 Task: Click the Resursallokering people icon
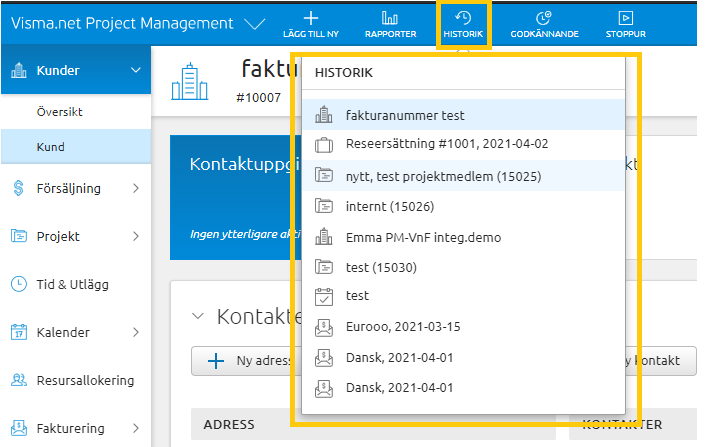[x=19, y=380]
